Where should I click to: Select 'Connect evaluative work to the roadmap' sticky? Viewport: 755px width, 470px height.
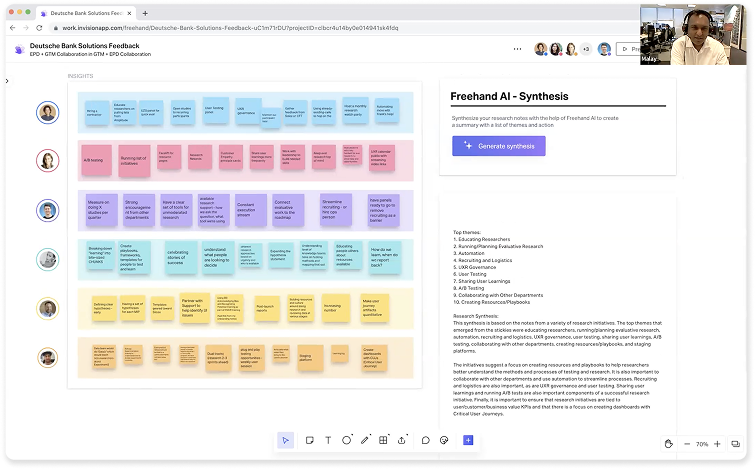(288, 210)
